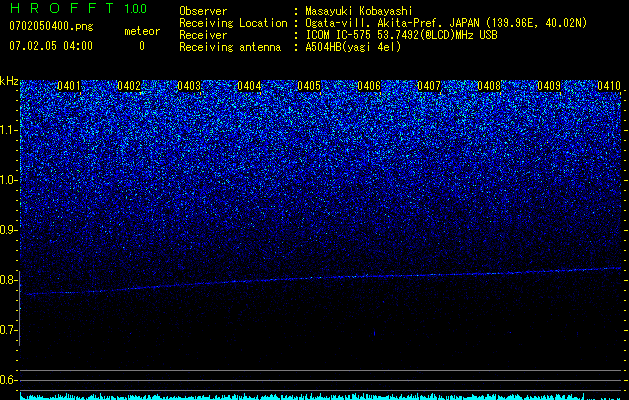Click the 0407 time marker label
The image size is (629, 400).
click(x=429, y=86)
